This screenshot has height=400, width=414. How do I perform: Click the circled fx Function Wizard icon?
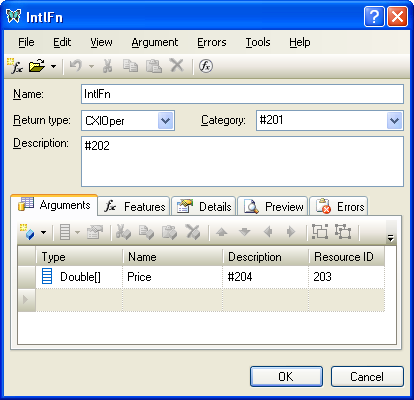[x=206, y=66]
